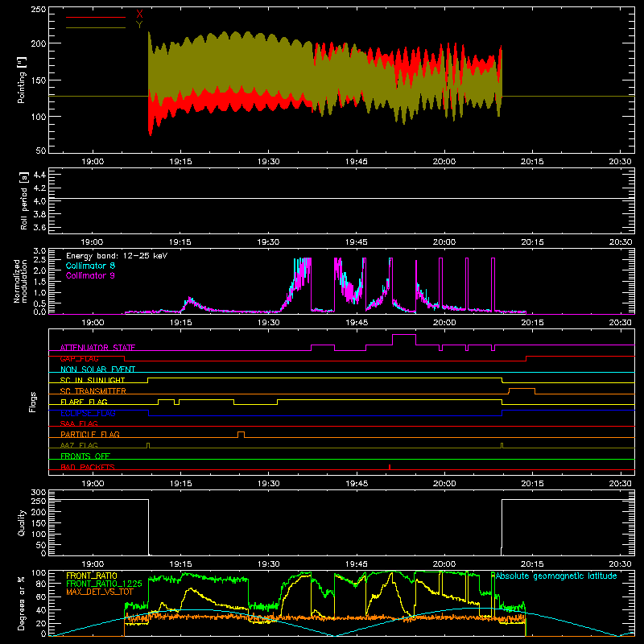The width and height of the screenshot is (644, 644).
Task: Click the SC_IN_SUNLIGHT flag label
Action: point(93,380)
